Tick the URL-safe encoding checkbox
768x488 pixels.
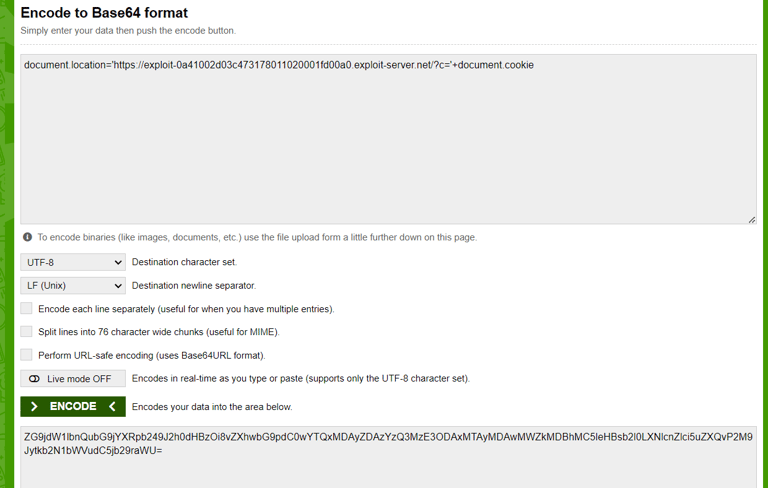[27, 355]
